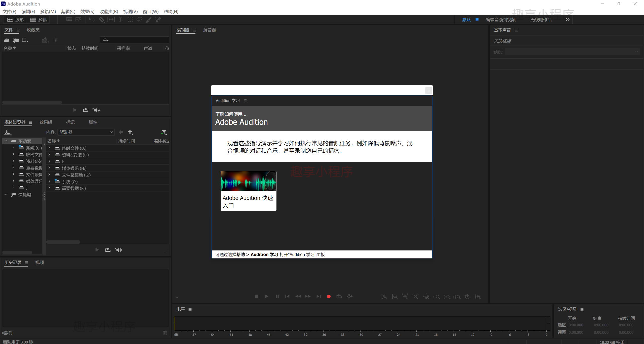The height and width of the screenshot is (344, 644).
Task: Toggle Loop Playback in transport
Action: point(339,296)
